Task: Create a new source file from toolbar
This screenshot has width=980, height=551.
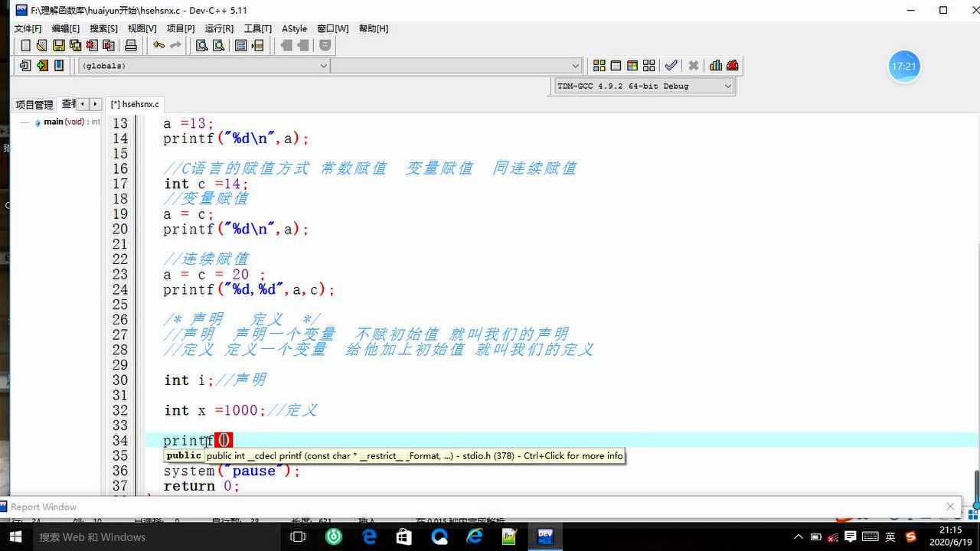Action: 25,46
